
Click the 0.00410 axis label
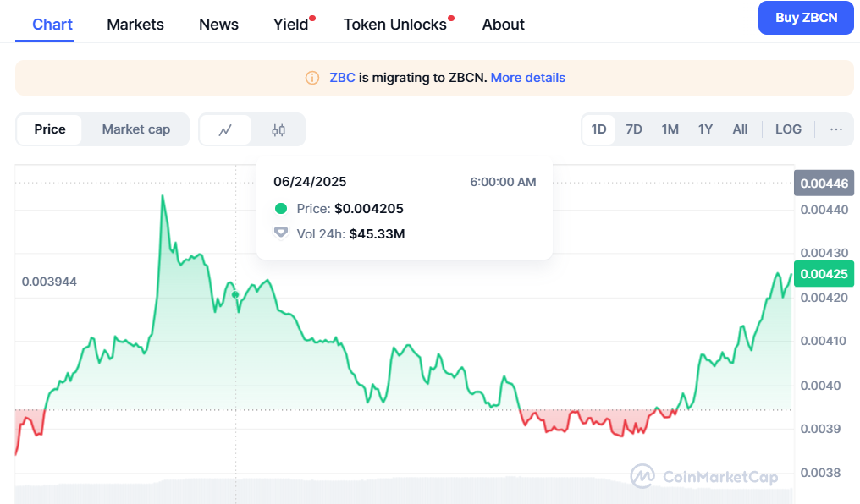(x=823, y=341)
